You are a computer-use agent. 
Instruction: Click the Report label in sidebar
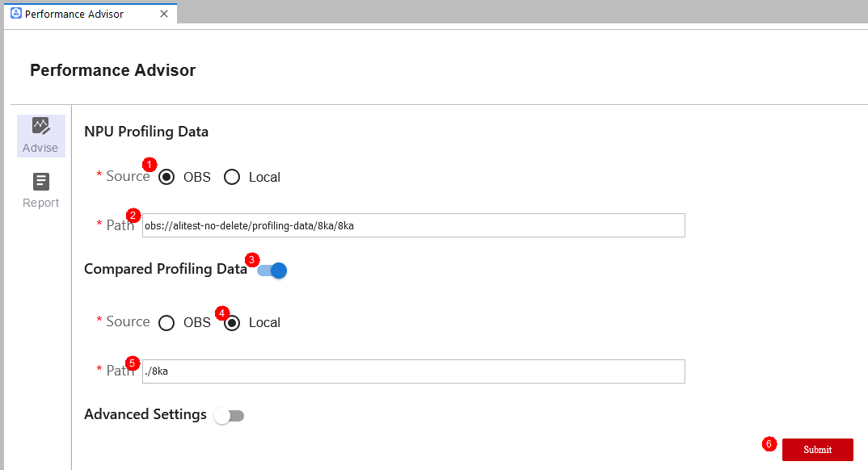[x=41, y=203]
